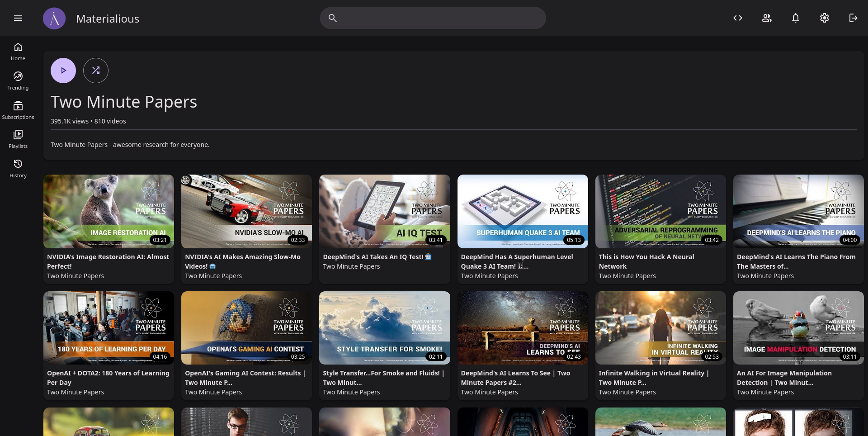Click title 'NVIDIA's AI Makes Amazing Slow-Mo Videos!'
Screen dimensions: 868x436
243,261
